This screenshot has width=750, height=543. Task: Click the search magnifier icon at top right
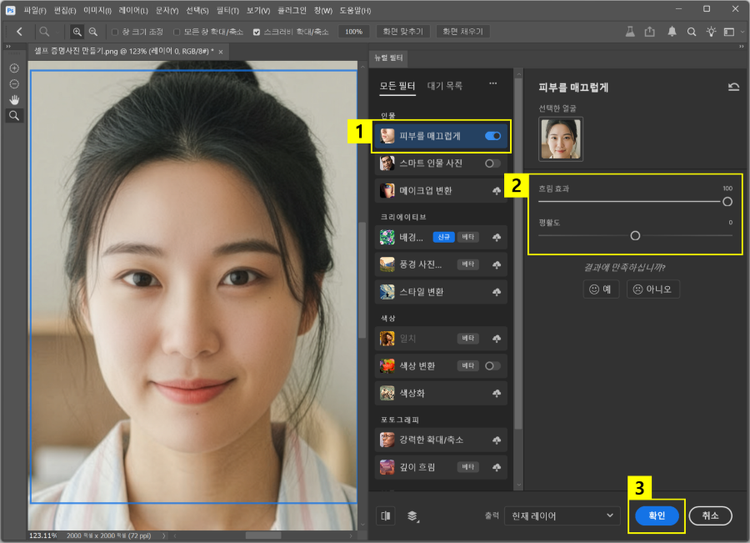click(691, 32)
